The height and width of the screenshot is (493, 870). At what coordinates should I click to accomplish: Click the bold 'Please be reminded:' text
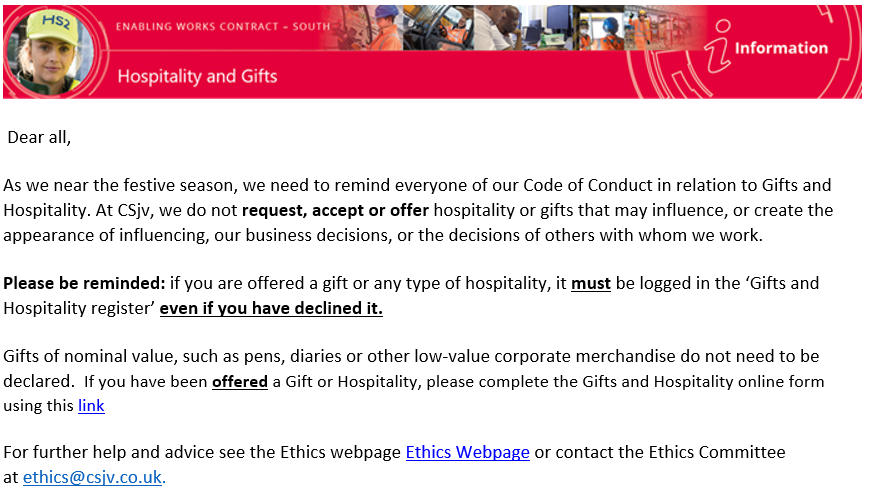click(84, 283)
